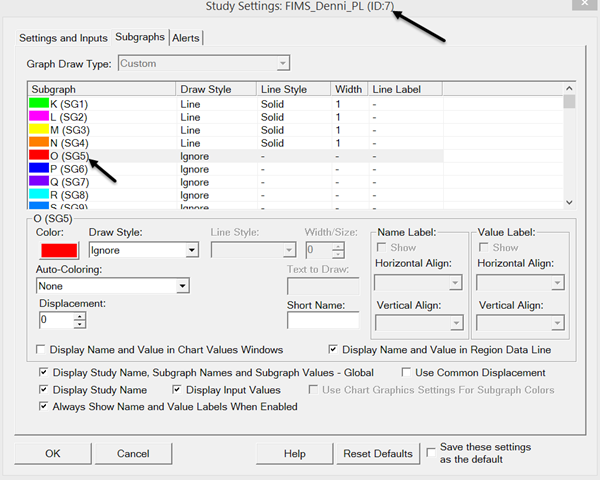Click the orange N (SG4) color icon
The width and height of the screenshot is (600, 480).
[40, 143]
